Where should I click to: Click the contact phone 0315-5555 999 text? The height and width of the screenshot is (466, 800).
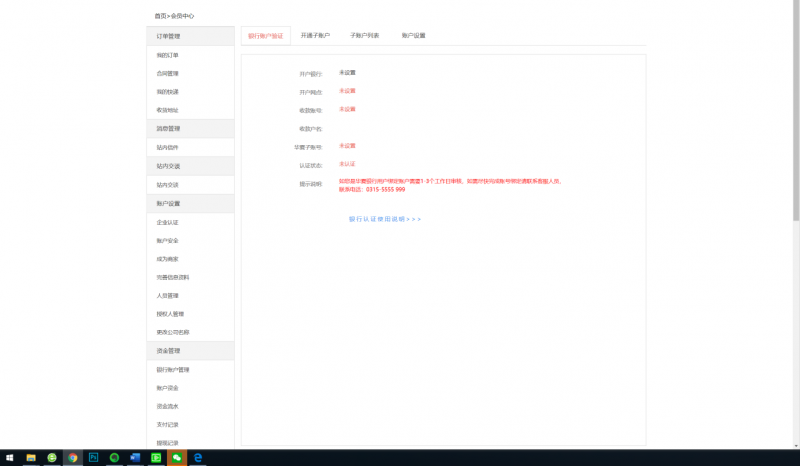(385, 189)
